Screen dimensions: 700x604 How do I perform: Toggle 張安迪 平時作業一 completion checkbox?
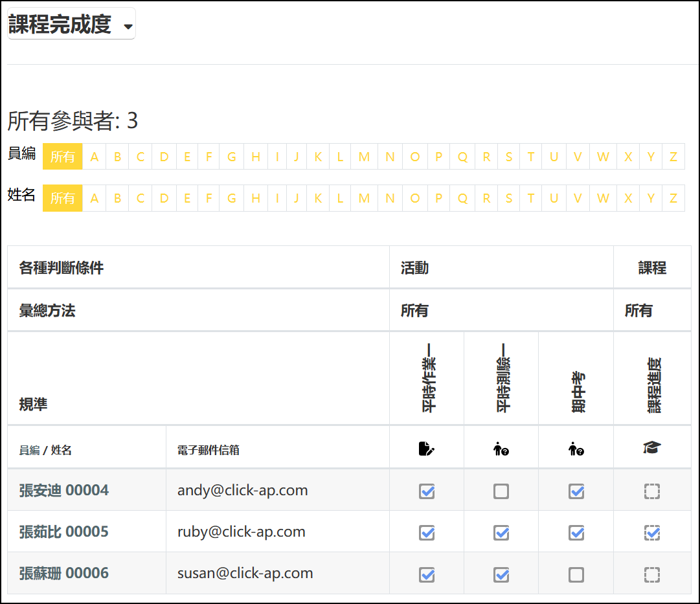tap(427, 491)
